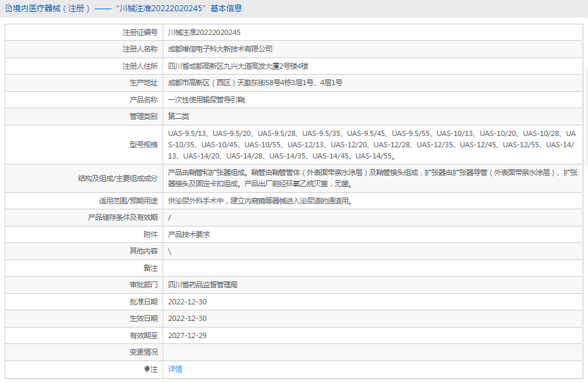Click the 管理类别 label cell
This screenshot has height=383, width=588.
pos(84,116)
